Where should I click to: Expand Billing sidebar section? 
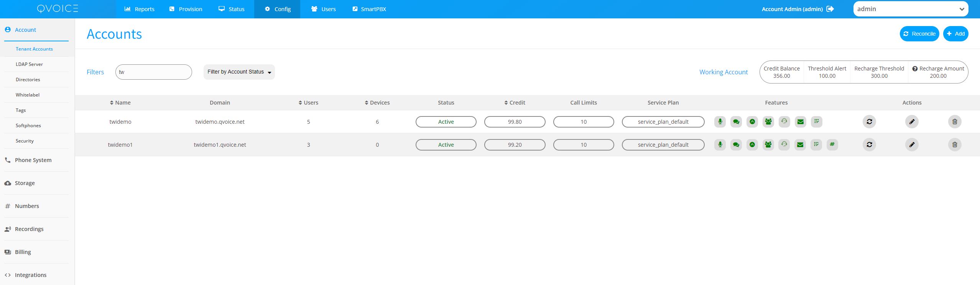[23, 252]
